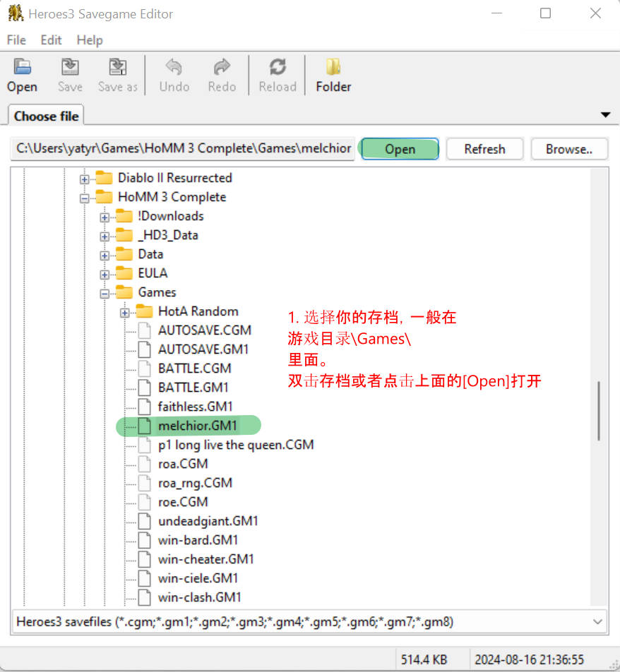Click the Reload toolbar icon

point(278,67)
